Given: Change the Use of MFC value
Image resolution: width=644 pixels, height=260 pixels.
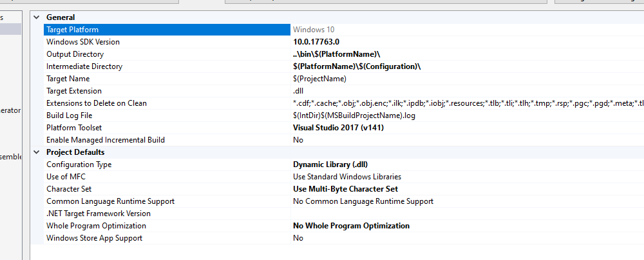Looking at the screenshot, I should pyautogui.click(x=346, y=177).
